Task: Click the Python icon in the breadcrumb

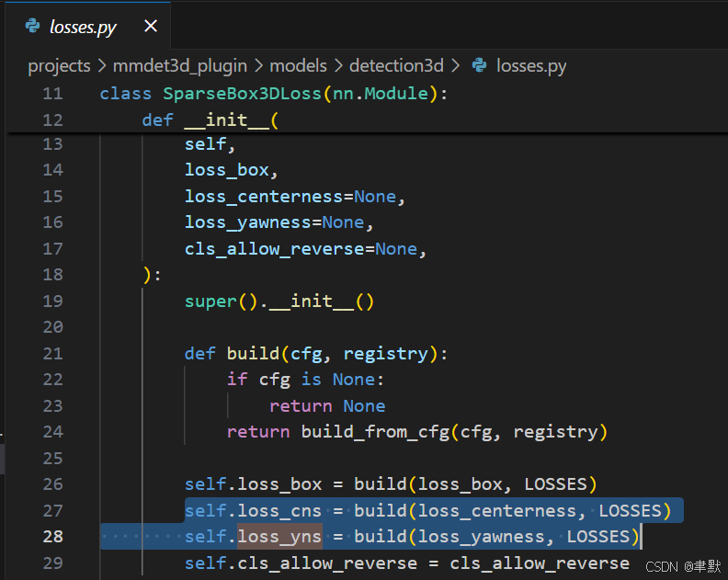Action: click(x=480, y=65)
